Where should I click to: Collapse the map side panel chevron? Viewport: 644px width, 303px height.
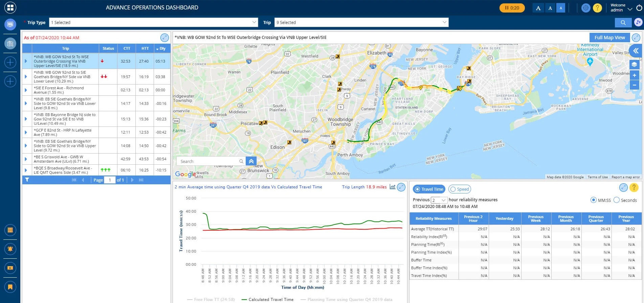[636, 51]
